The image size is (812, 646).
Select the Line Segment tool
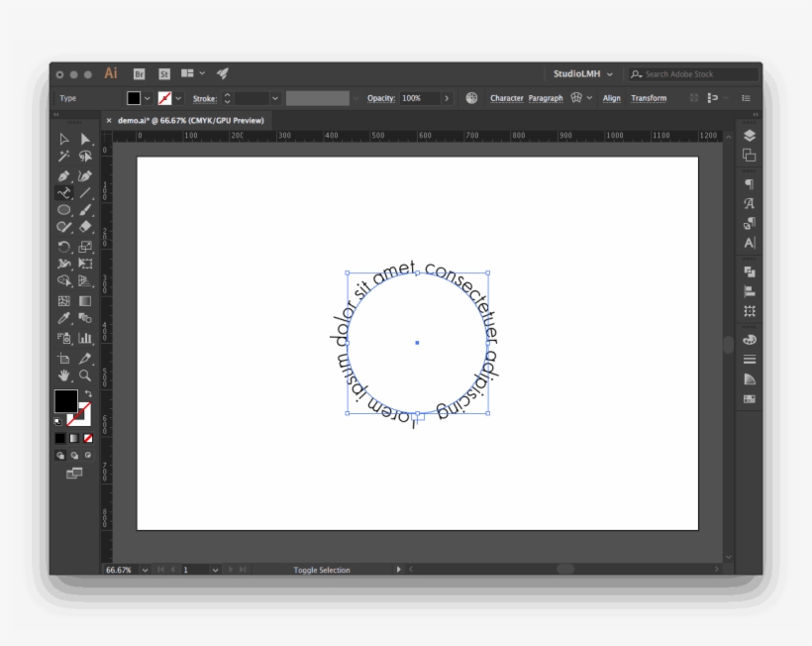pyautogui.click(x=85, y=193)
